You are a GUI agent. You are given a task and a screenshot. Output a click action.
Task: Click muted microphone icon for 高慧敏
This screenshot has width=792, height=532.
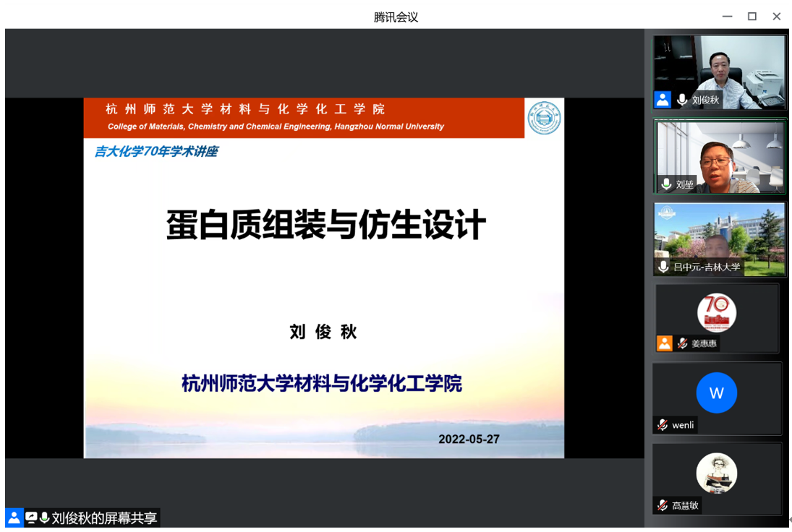coord(663,505)
